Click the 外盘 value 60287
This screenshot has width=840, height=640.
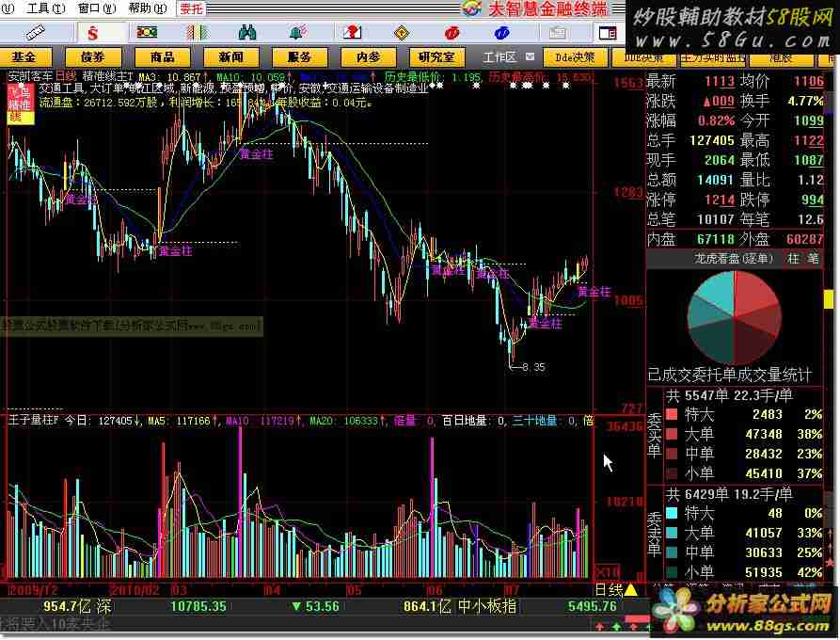point(804,239)
